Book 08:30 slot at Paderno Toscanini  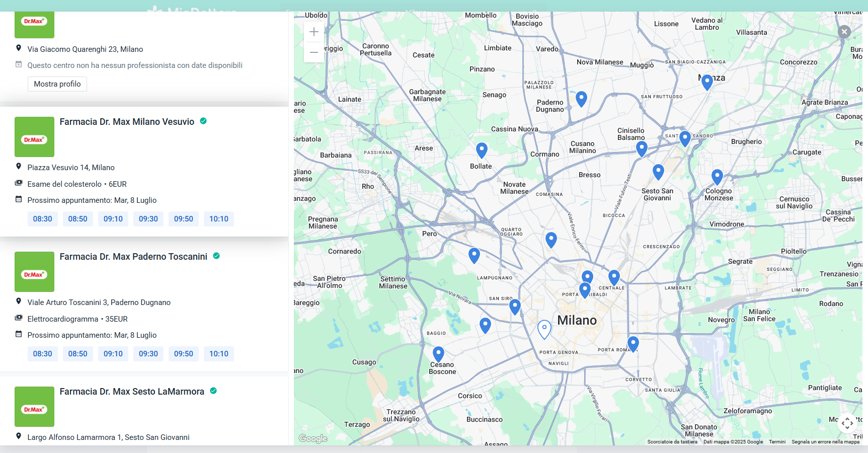[43, 354]
